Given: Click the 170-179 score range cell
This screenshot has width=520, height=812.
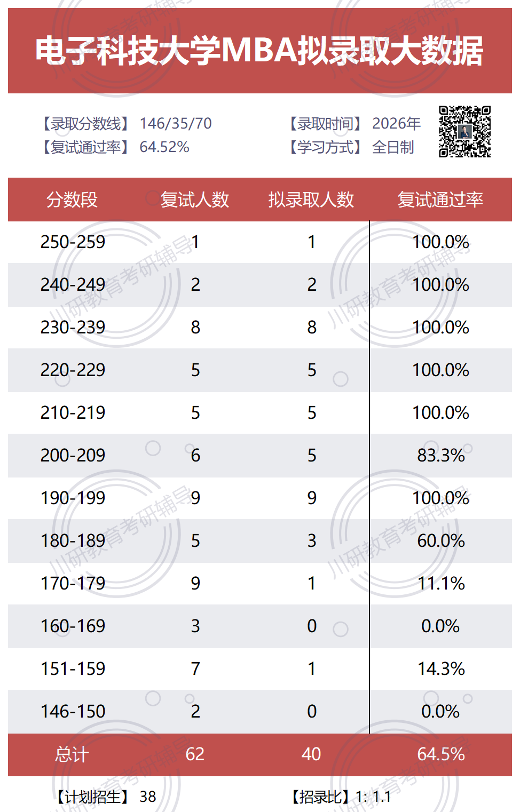Looking at the screenshot, I should click(x=73, y=584).
